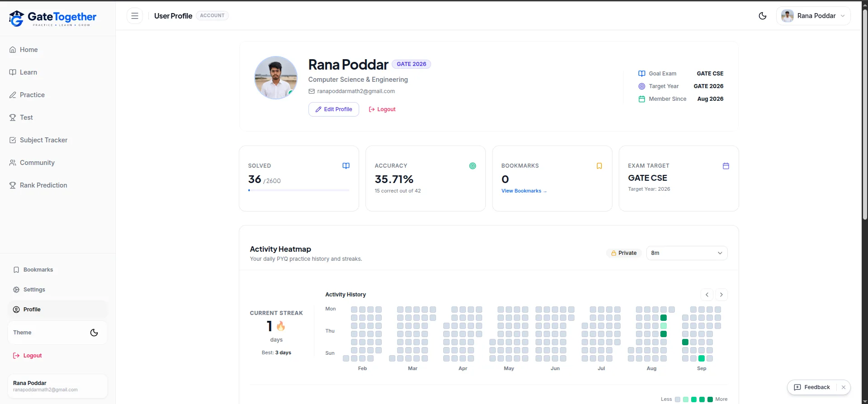Open Settings in sidebar
Image resolution: width=868 pixels, height=404 pixels.
pos(57,290)
